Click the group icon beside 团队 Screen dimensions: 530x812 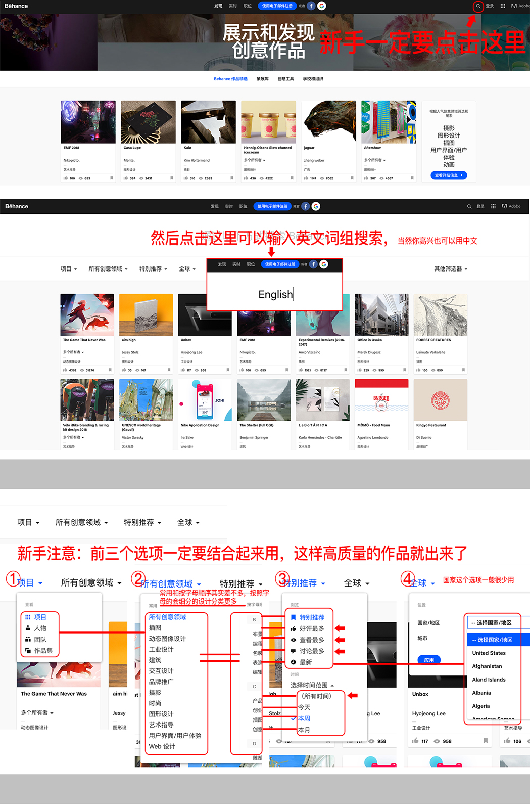28,639
